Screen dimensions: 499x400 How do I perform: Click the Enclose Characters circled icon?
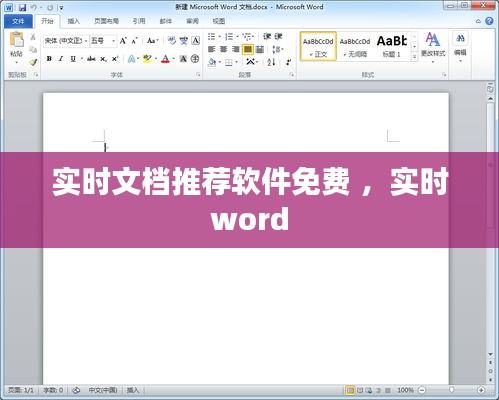(195, 59)
